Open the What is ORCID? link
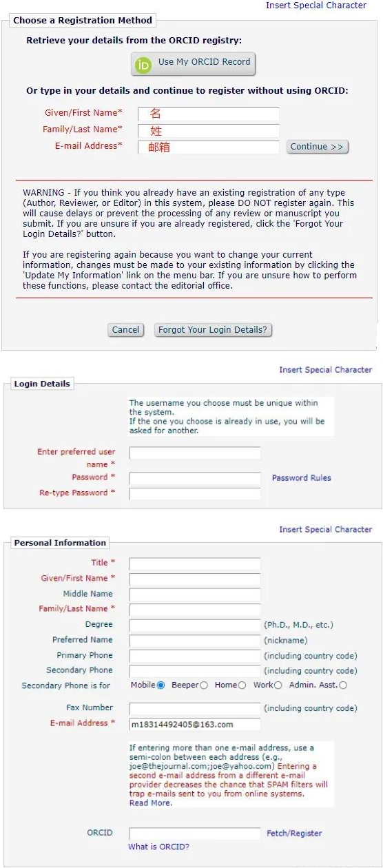Image resolution: width=383 pixels, height=868 pixels. pos(158,847)
